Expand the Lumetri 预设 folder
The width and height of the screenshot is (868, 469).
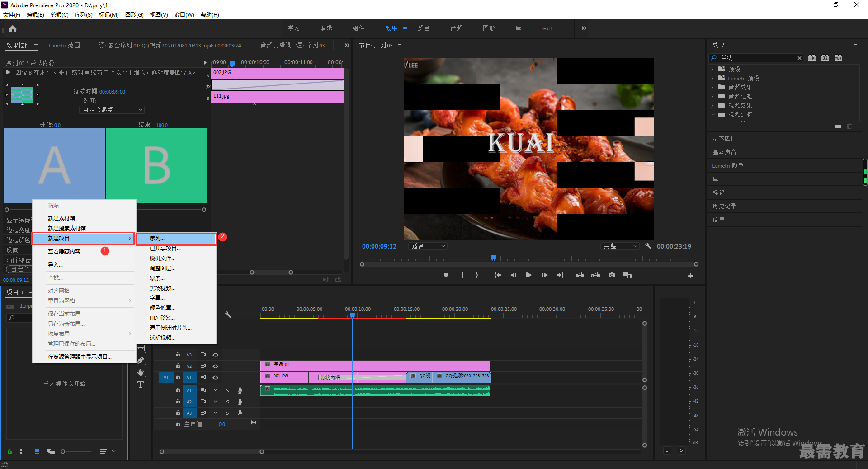click(x=712, y=78)
